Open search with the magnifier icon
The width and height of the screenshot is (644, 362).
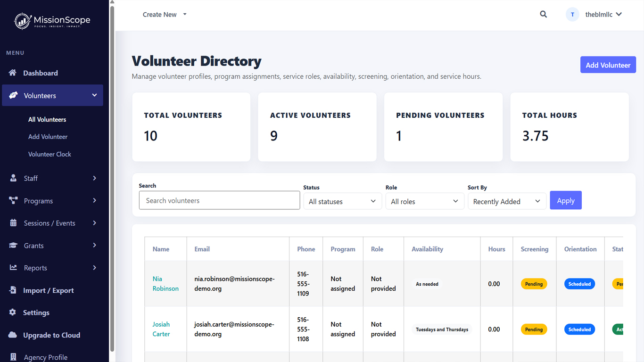(x=544, y=15)
